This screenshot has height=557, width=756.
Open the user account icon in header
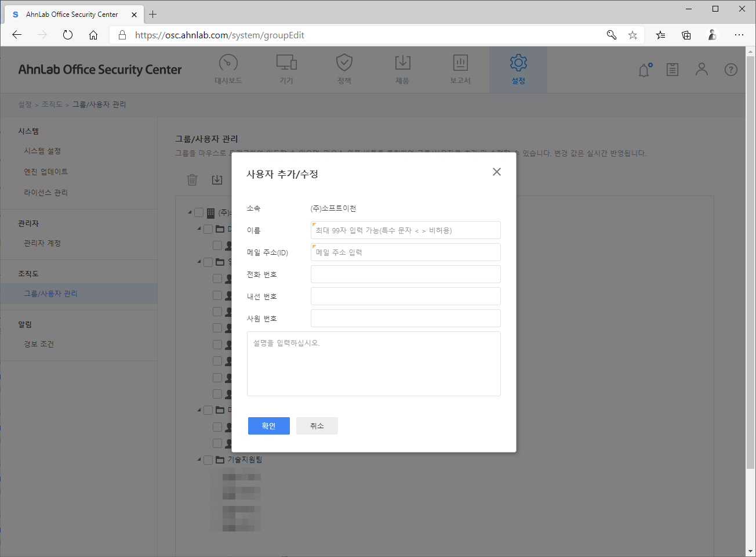pos(702,70)
